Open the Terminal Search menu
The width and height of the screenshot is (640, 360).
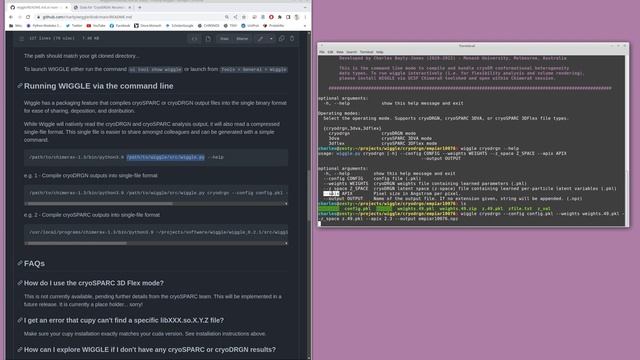[x=351, y=52]
